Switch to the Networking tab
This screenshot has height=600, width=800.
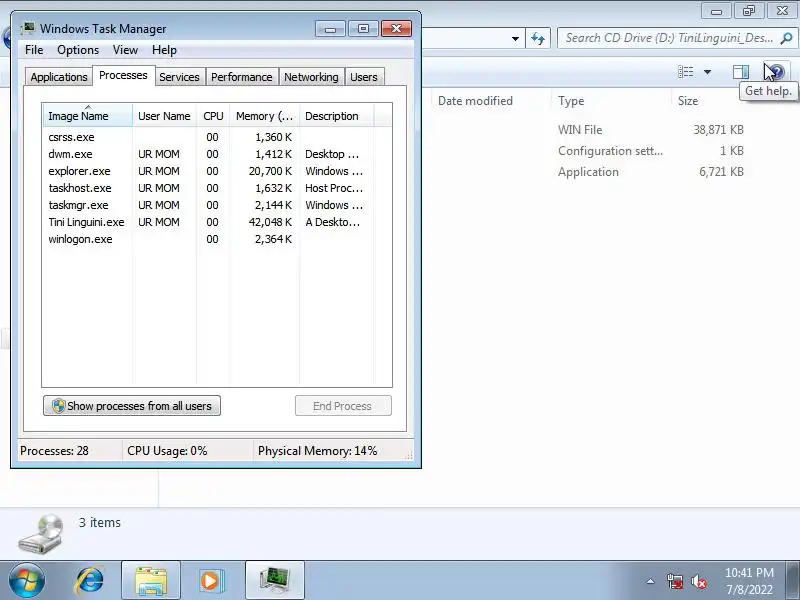click(311, 77)
